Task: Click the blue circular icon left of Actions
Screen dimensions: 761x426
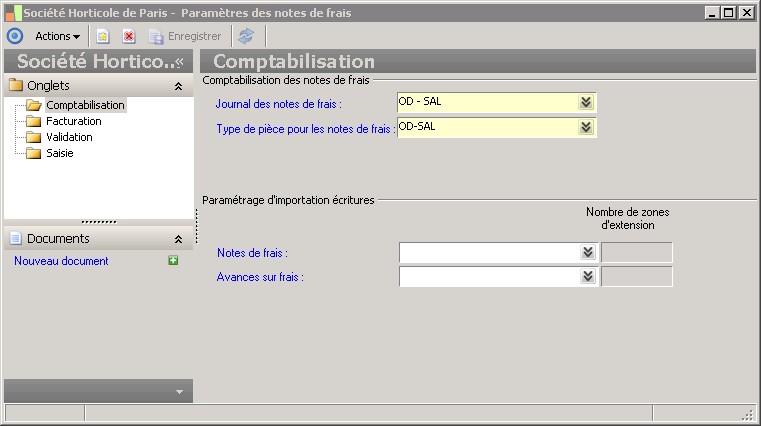Action: click(x=15, y=36)
